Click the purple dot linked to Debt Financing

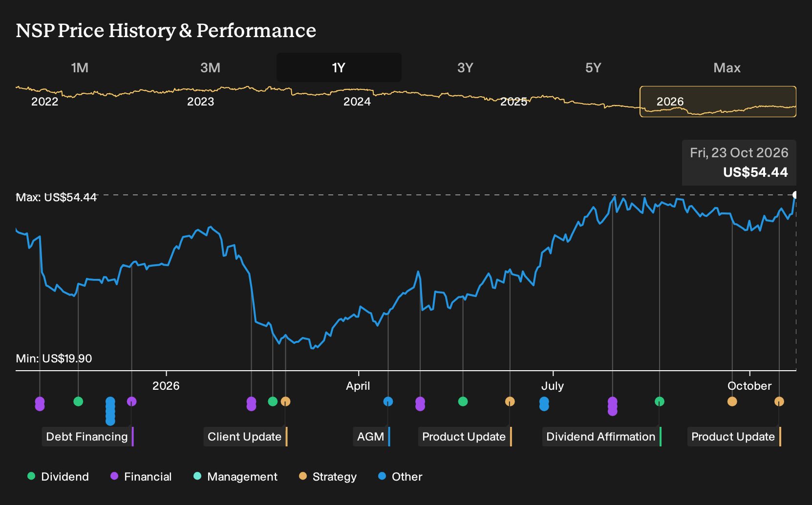tap(131, 401)
